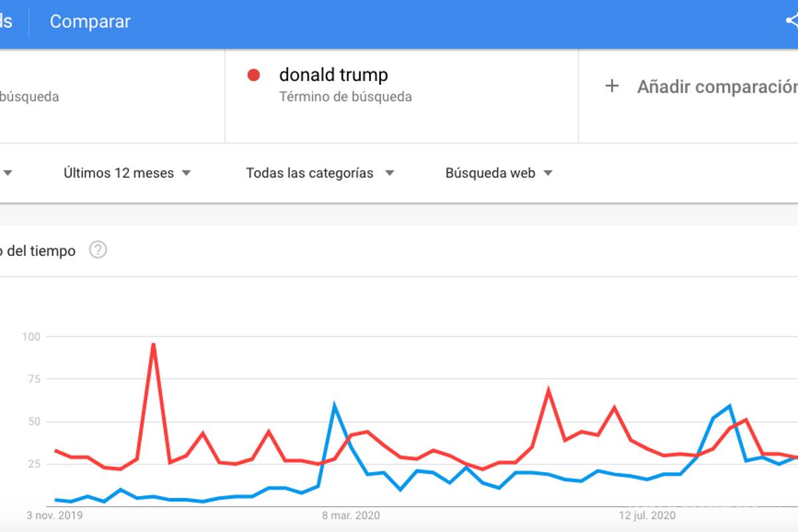798x532 pixels.
Task: Click the tallest red spike on the chart
Action: tap(152, 344)
